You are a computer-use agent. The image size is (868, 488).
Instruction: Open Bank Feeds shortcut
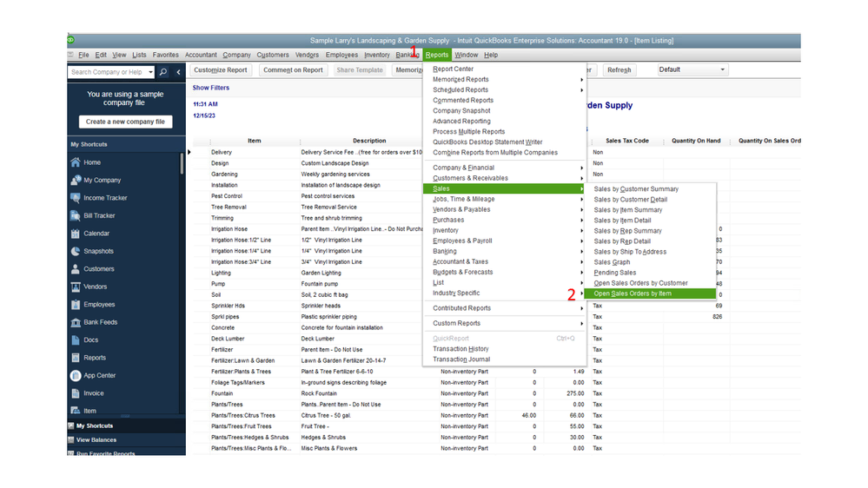(x=100, y=322)
